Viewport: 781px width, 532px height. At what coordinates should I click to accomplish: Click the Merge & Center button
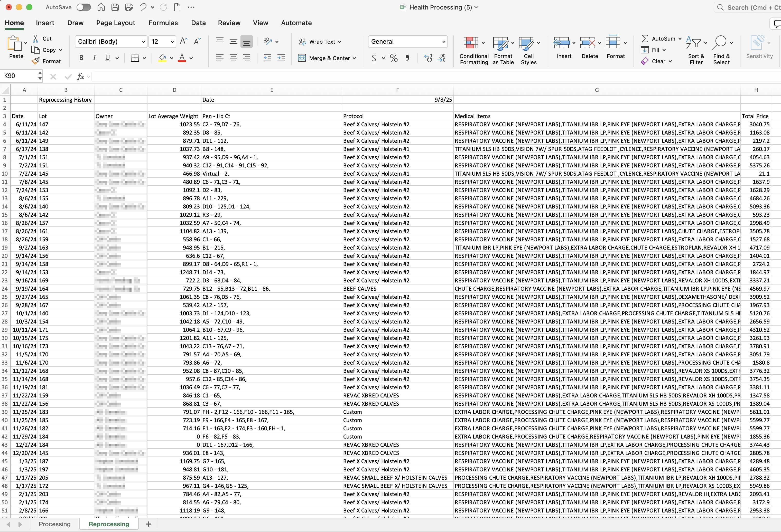[327, 58]
